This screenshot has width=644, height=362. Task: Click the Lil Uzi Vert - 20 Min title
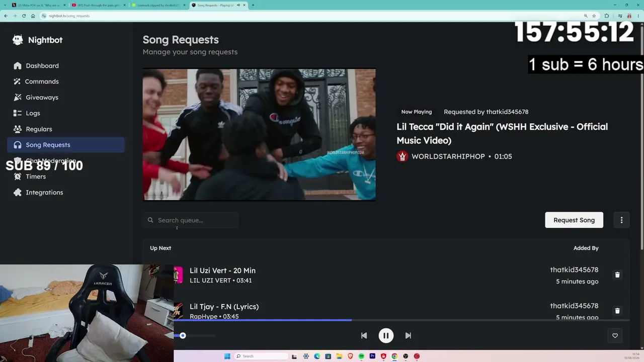tap(222, 270)
